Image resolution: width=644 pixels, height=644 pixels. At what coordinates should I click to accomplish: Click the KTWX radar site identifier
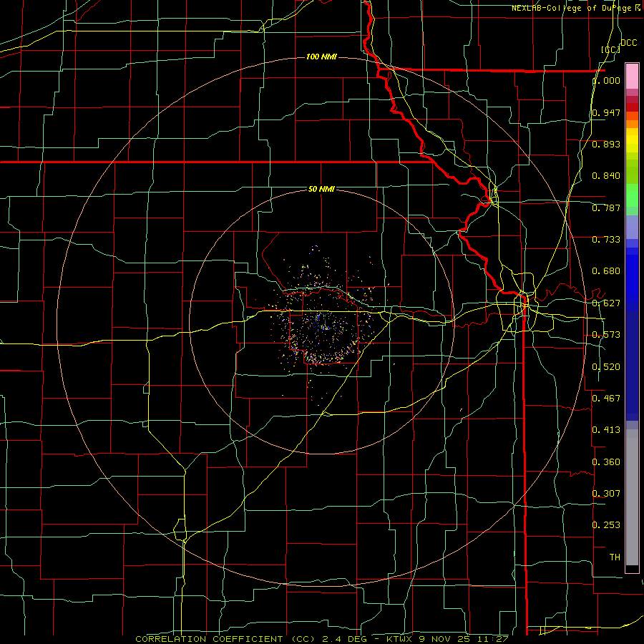(x=399, y=639)
